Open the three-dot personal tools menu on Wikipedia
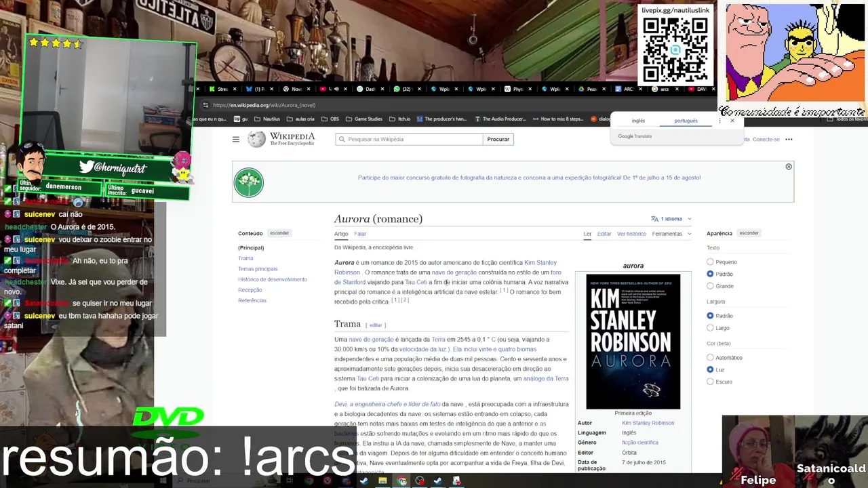The height and width of the screenshot is (488, 868). (789, 140)
